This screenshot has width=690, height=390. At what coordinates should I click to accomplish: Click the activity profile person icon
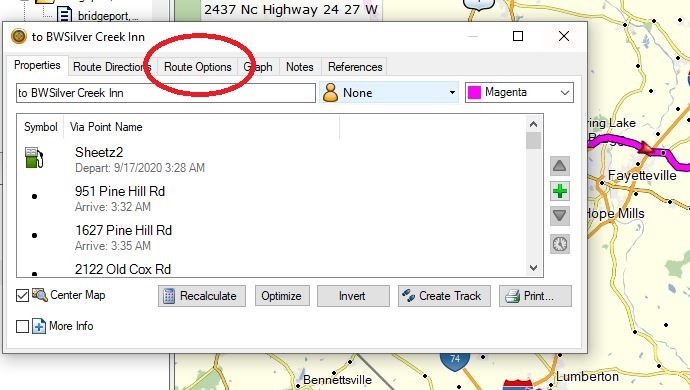pos(330,93)
